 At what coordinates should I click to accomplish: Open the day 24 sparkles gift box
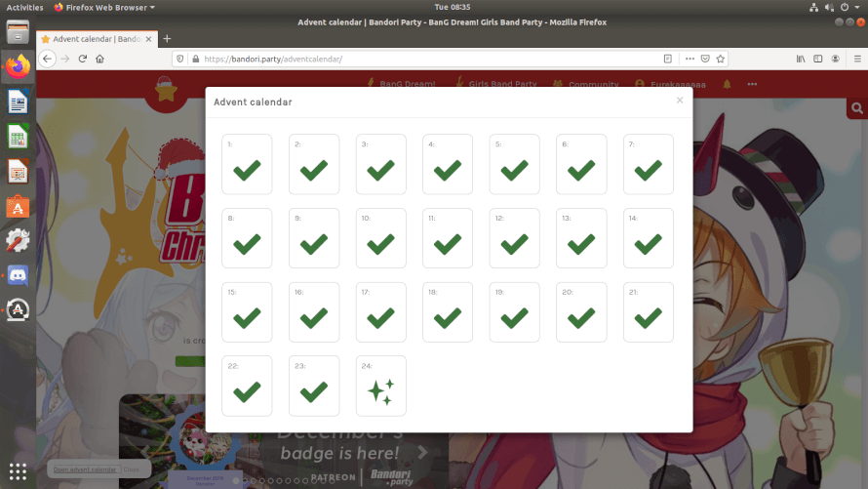[381, 387]
